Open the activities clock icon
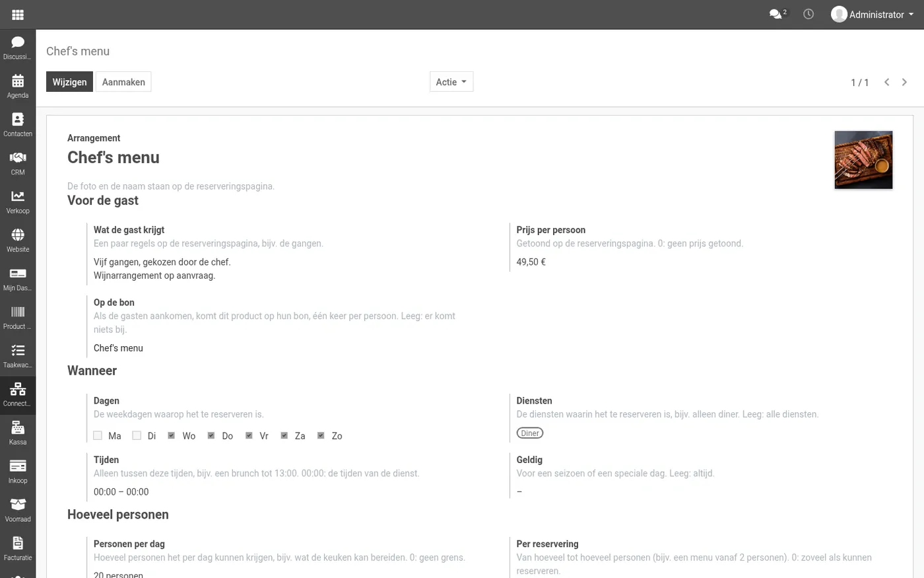Viewport: 924px width, 578px height. [x=808, y=14]
